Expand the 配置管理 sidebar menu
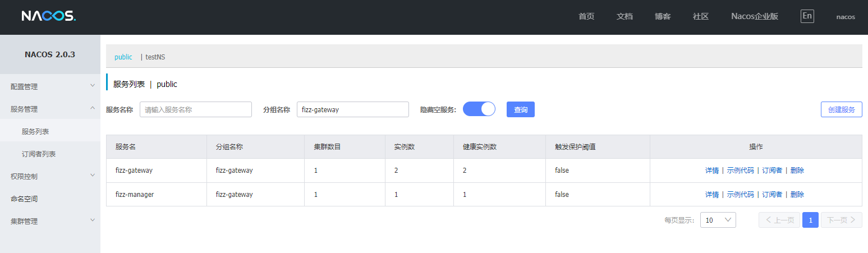This screenshot has width=868, height=253. [x=50, y=86]
